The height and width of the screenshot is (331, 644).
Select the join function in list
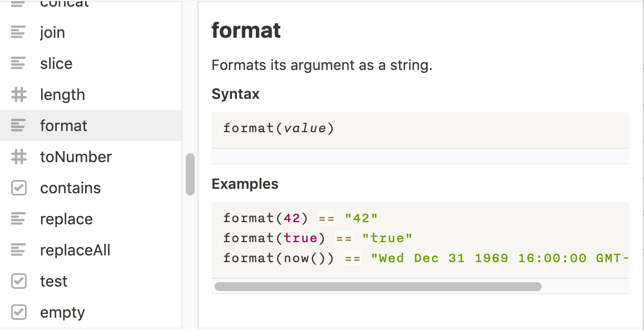coord(53,32)
